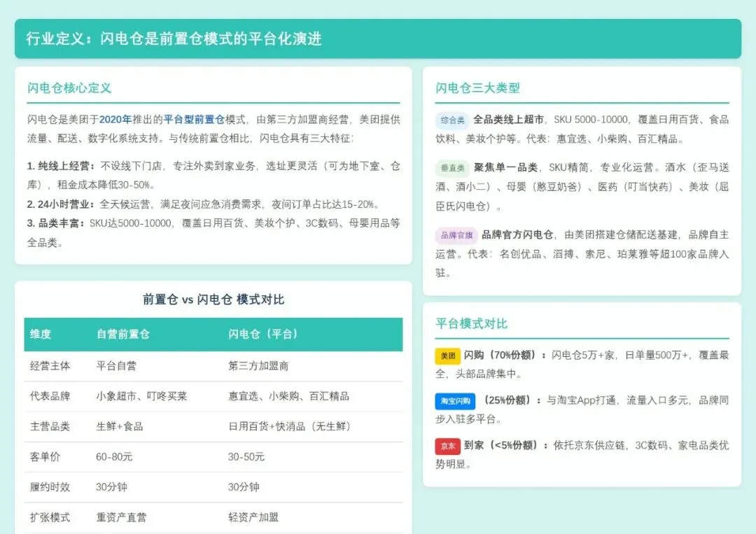Click 30分钟 in the 闪电仓（平台） column
The width and height of the screenshot is (756, 534).
click(244, 487)
